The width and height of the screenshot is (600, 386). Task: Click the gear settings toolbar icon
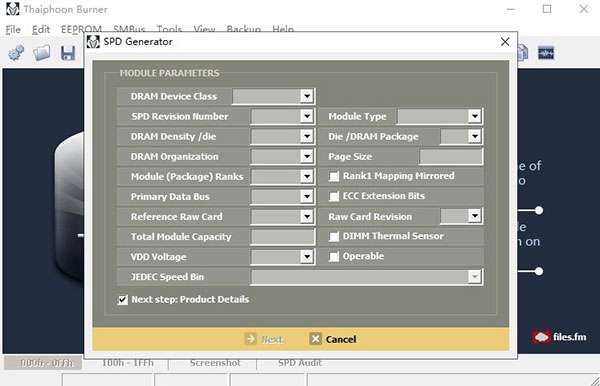16,53
